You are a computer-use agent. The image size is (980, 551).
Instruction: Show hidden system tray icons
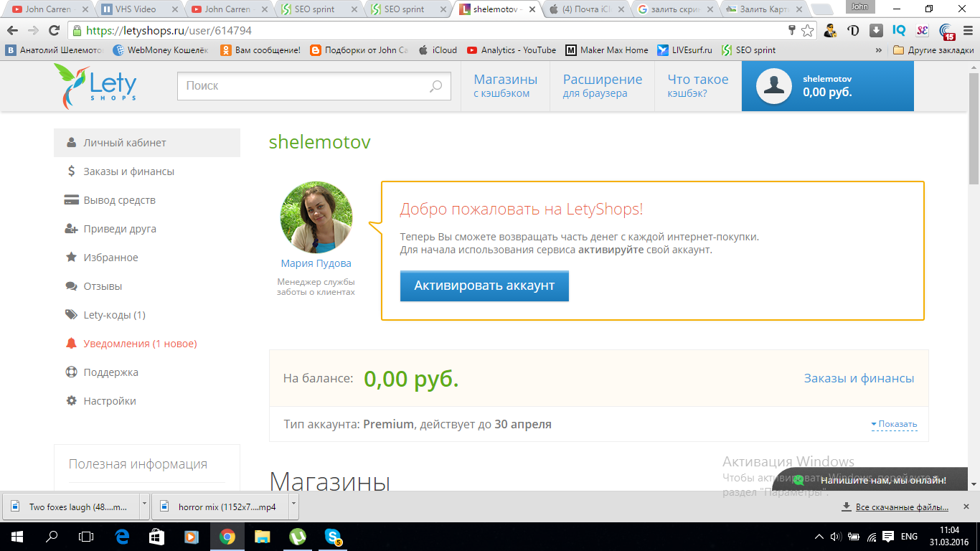click(x=819, y=536)
